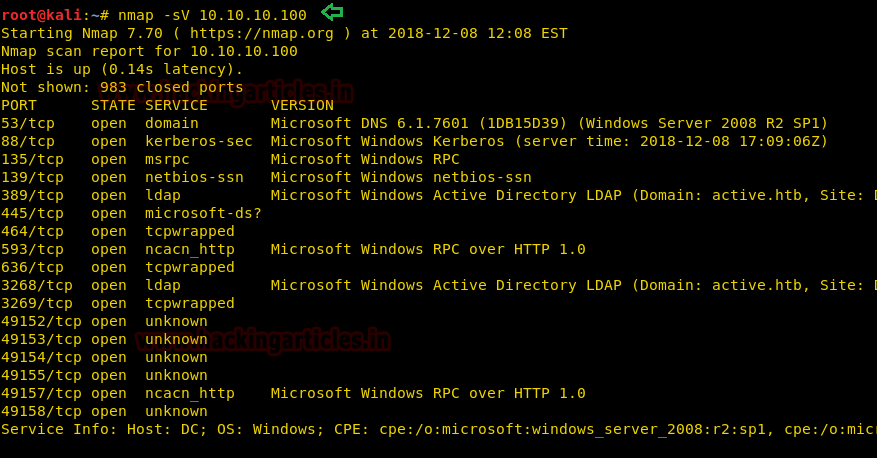This screenshot has height=458, width=877.
Task: Select the 53/tcp port entry
Action: pyautogui.click(x=28, y=123)
